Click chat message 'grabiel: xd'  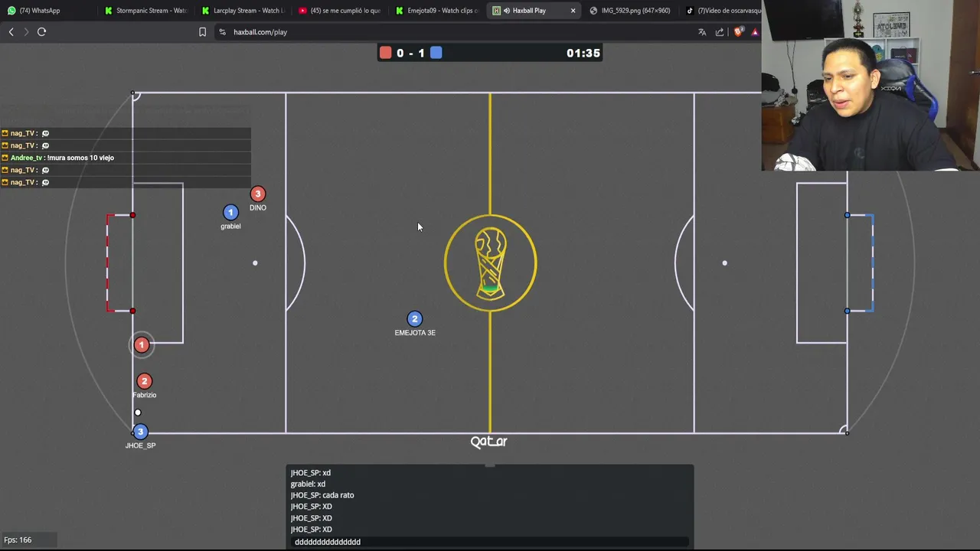[308, 484]
